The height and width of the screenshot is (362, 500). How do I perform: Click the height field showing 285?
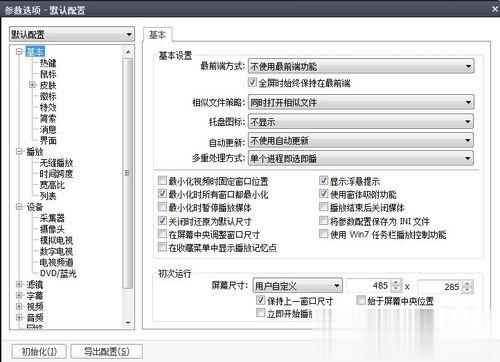[439, 286]
